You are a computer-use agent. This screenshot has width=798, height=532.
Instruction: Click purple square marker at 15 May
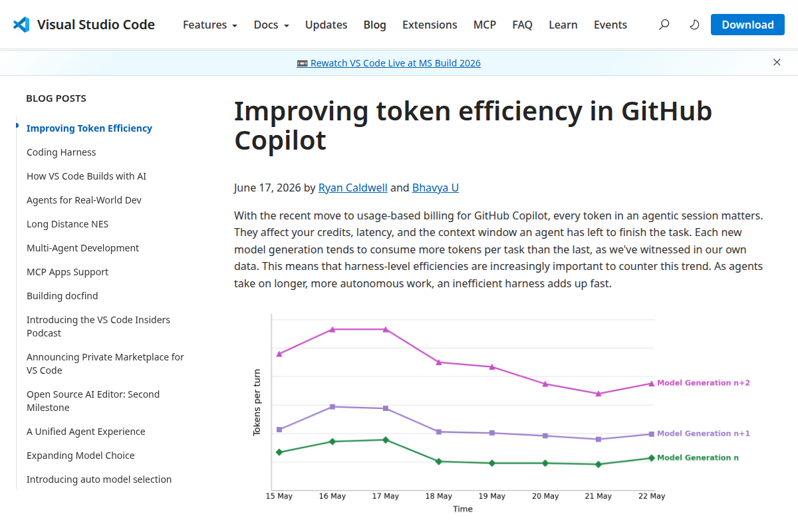[279, 430]
